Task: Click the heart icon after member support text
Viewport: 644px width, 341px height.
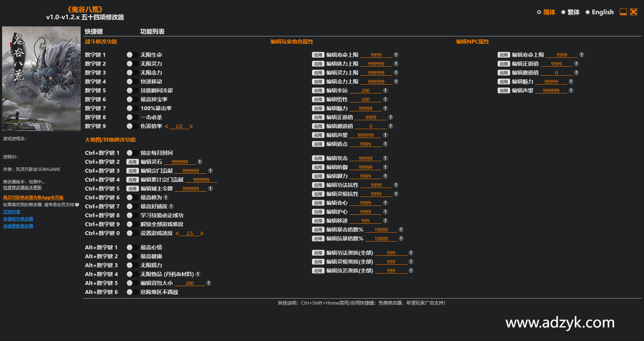Action: (77, 205)
